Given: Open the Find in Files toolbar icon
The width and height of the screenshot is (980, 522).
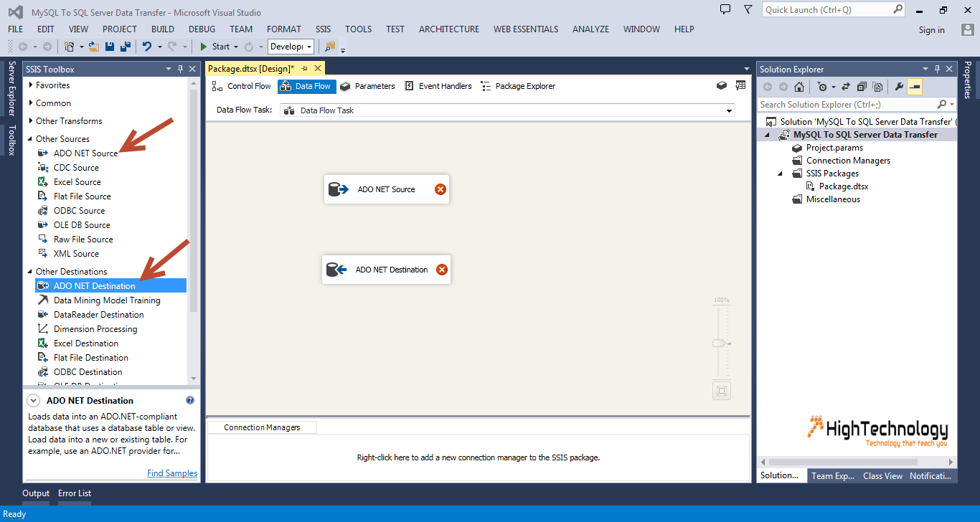Looking at the screenshot, I should [x=330, y=47].
